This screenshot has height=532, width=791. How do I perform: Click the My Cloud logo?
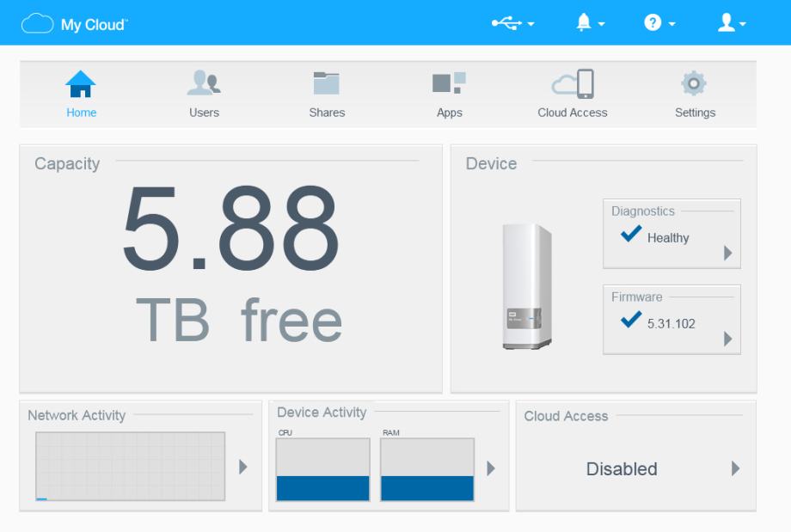(x=75, y=24)
